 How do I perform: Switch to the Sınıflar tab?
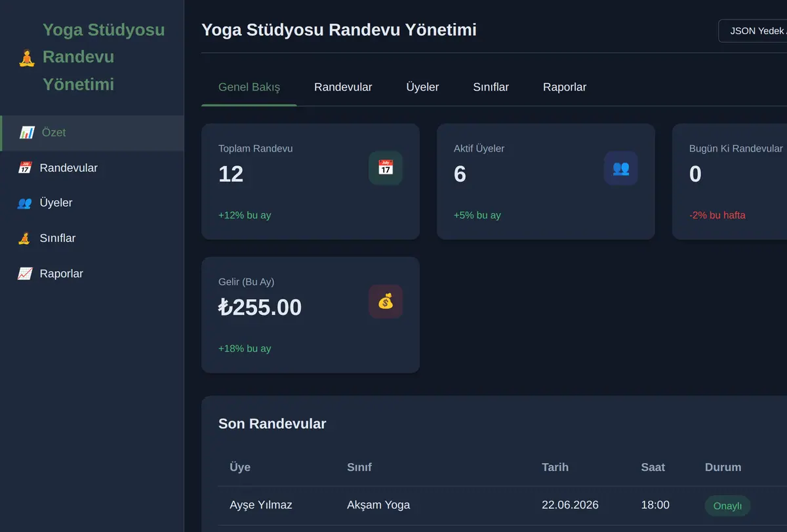pos(491,87)
